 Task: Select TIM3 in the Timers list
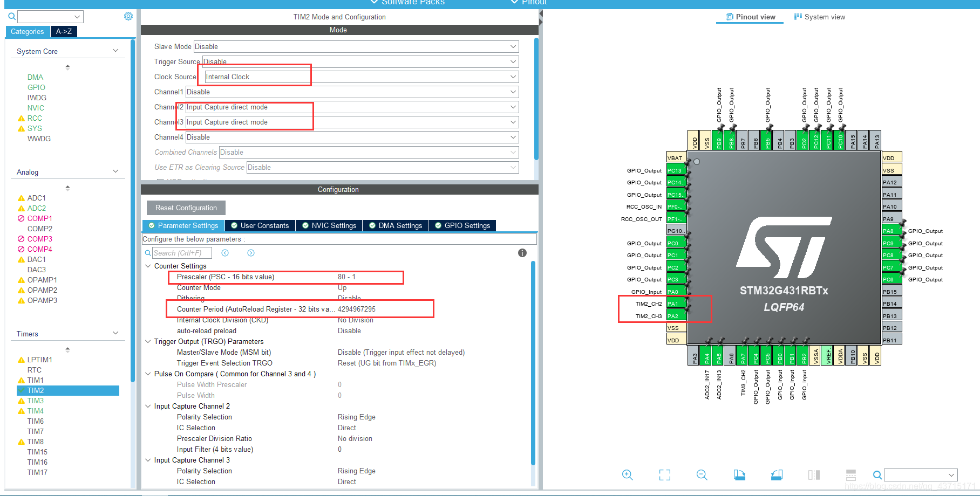pos(36,401)
